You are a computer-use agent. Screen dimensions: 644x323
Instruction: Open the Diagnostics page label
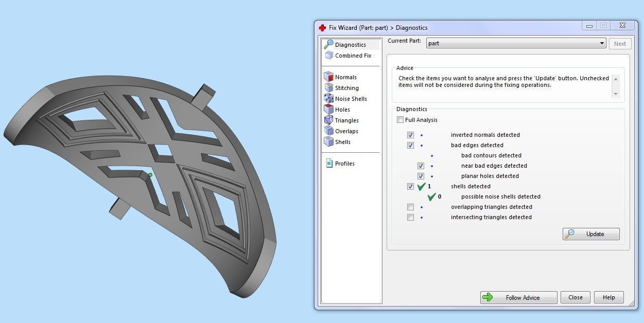pos(351,45)
